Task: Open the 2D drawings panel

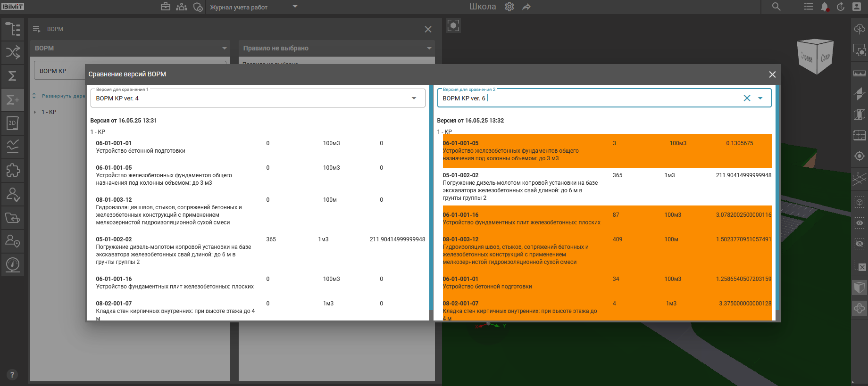Action: 13,123
